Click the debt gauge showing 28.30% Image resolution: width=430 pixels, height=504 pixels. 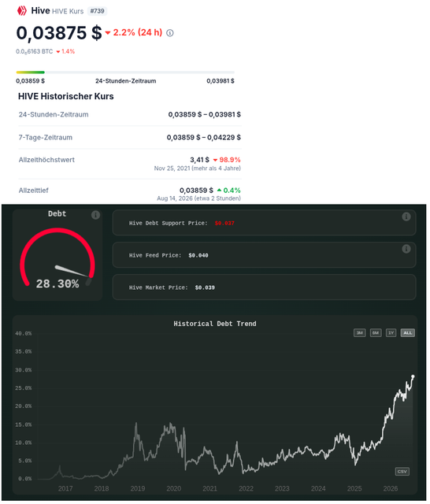(x=57, y=258)
